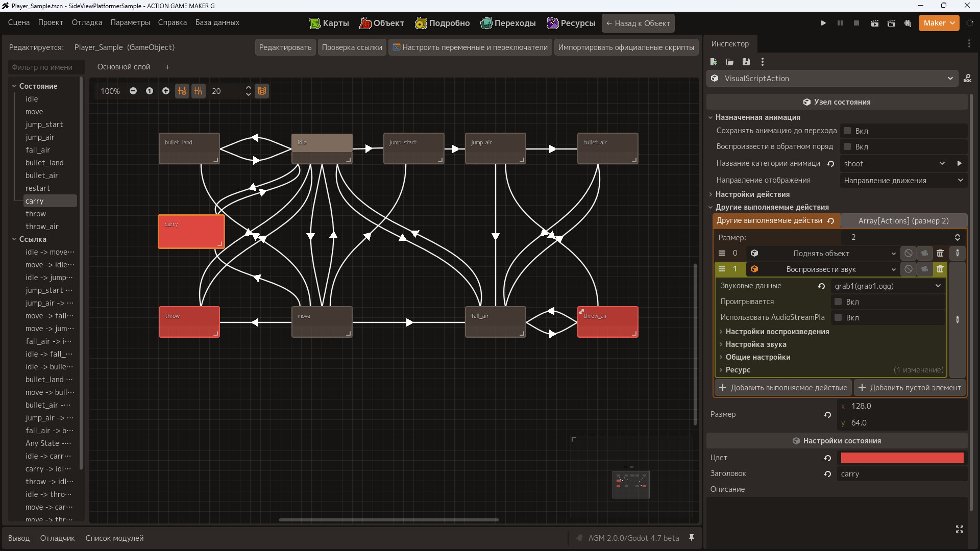The height and width of the screenshot is (551, 980).
Task: Open the Переходы view
Action: [x=508, y=23]
